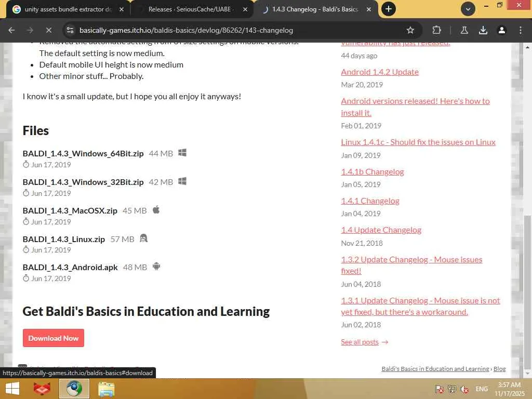Viewport: 532px width, 399px height.
Task: Click the Linux penguin icon
Action: pos(143,238)
